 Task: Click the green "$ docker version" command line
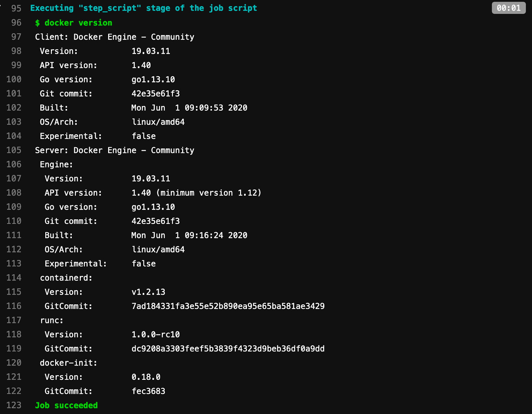point(74,23)
